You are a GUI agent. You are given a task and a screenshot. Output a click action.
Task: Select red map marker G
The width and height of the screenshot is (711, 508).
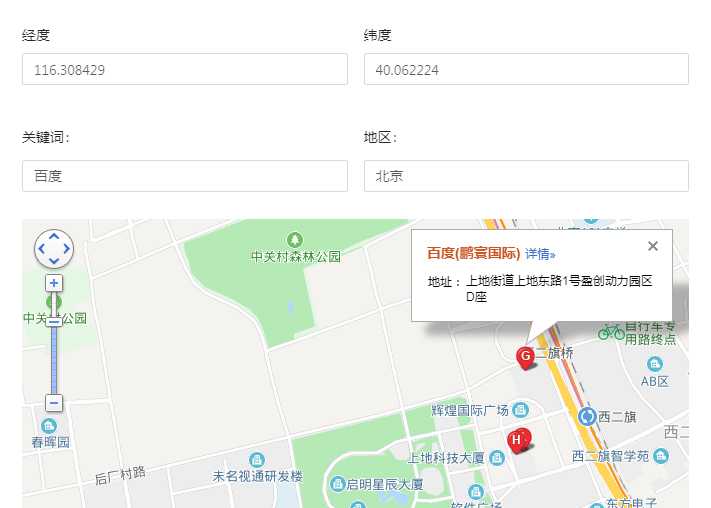[526, 357]
